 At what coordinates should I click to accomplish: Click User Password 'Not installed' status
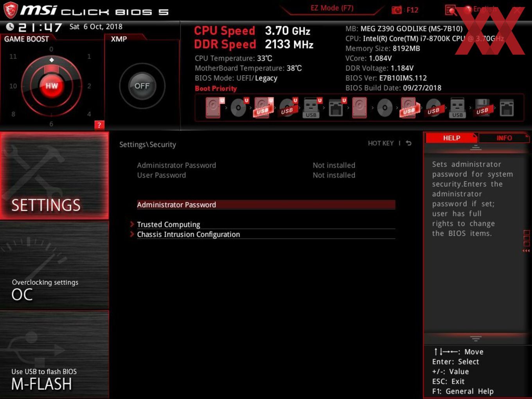pos(334,175)
